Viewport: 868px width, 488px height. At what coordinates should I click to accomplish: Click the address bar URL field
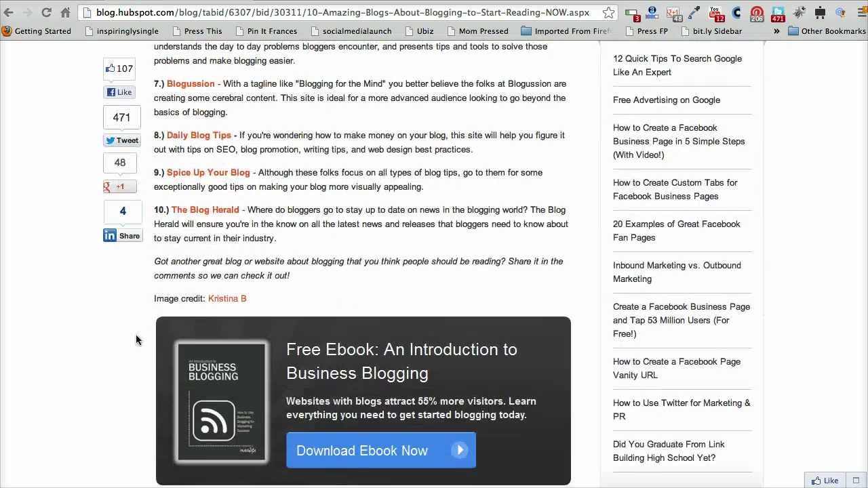point(342,12)
